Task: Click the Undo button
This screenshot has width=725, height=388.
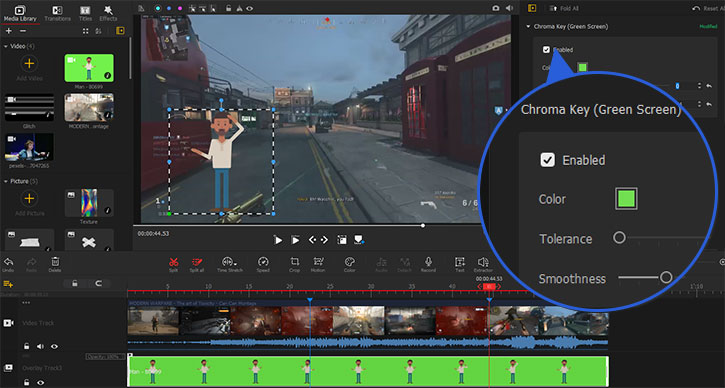Action: click(x=8, y=265)
